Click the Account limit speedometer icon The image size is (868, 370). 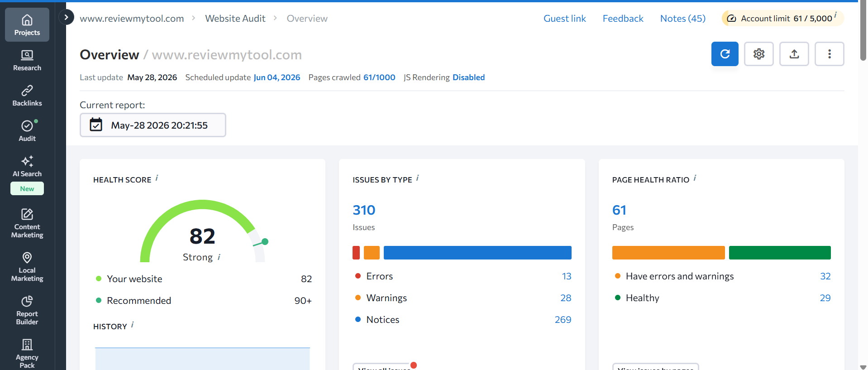[731, 19]
